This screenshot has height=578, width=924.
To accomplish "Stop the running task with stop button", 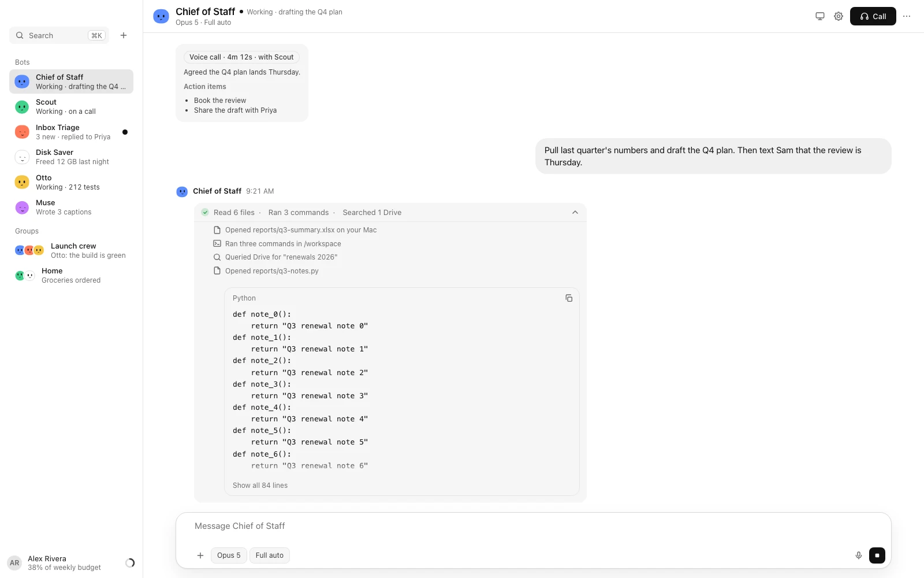I will click(x=877, y=555).
